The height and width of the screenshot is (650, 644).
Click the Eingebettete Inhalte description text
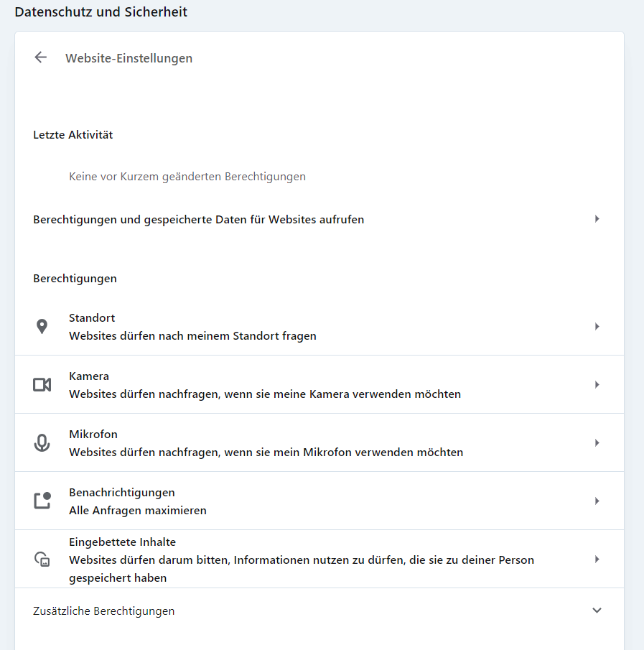click(302, 569)
